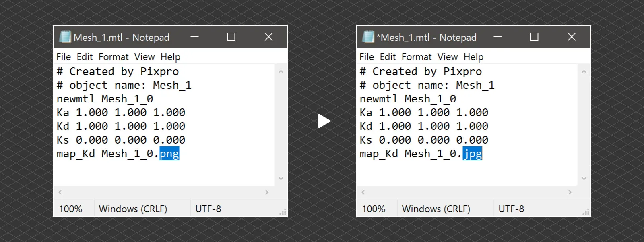The image size is (644, 242).
Task: Close the right Notepad window
Action: click(572, 37)
